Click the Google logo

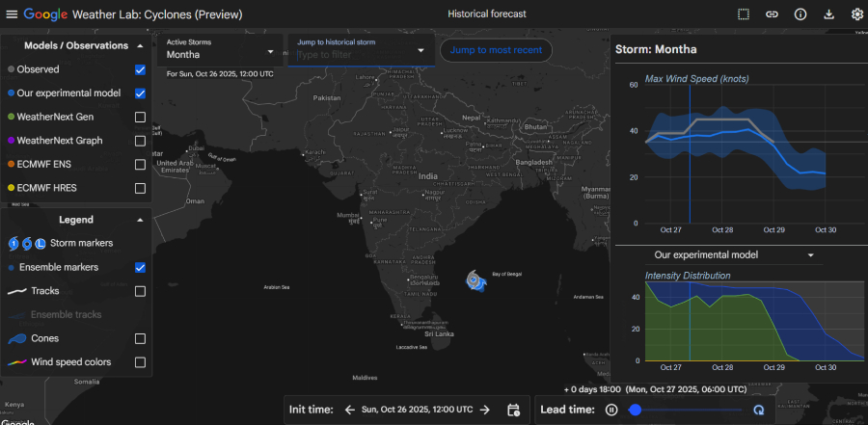[x=45, y=14]
